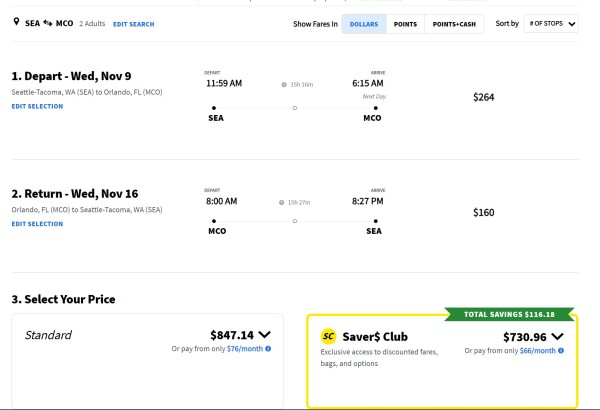Viewport: 600px width, 410px height.
Task: Switch fare display to Points
Action: (x=405, y=23)
